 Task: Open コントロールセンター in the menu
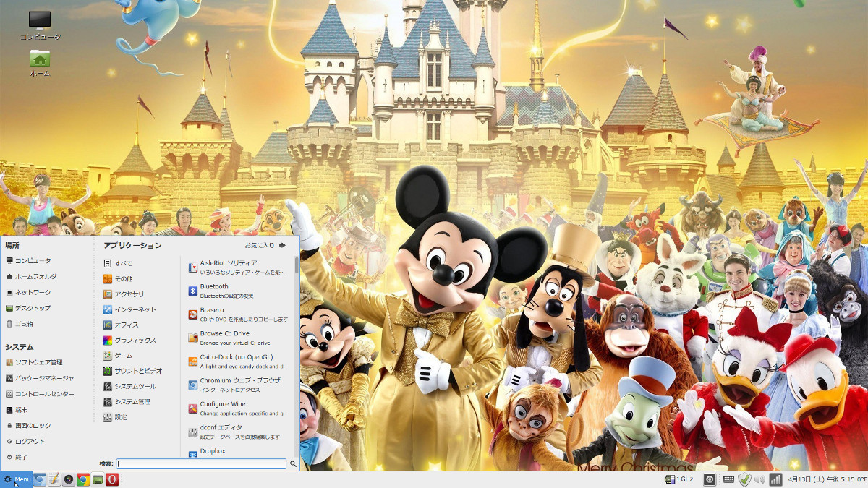[41, 394]
